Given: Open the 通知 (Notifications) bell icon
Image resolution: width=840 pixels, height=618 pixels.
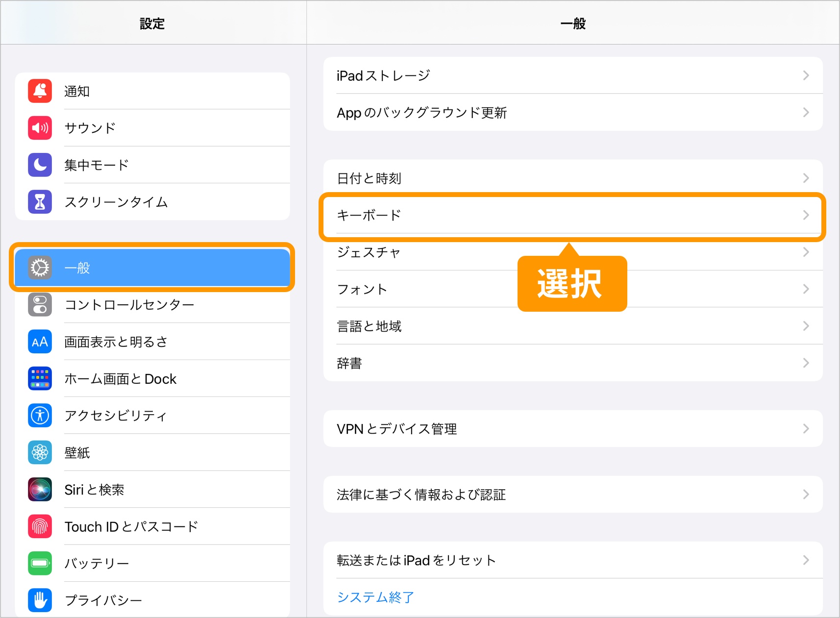Looking at the screenshot, I should pyautogui.click(x=40, y=91).
